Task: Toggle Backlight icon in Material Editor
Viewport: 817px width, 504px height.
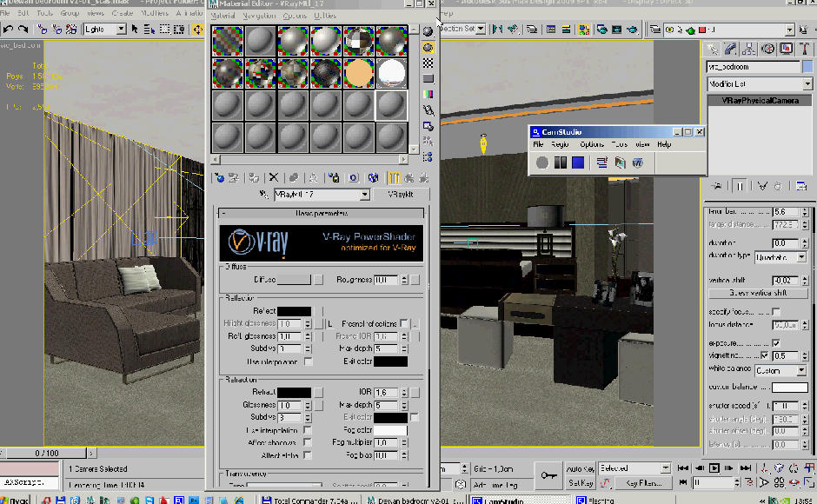Action: click(428, 48)
